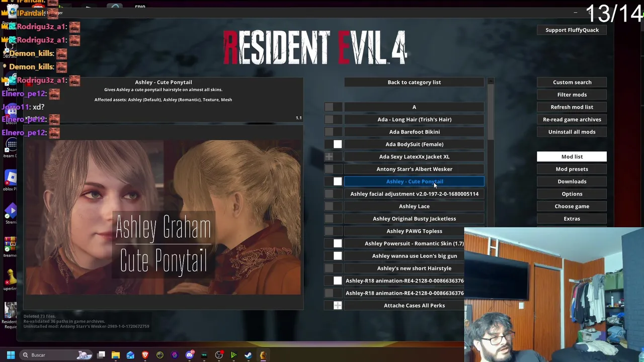
Task: Go Back to category list
Action: tap(414, 82)
